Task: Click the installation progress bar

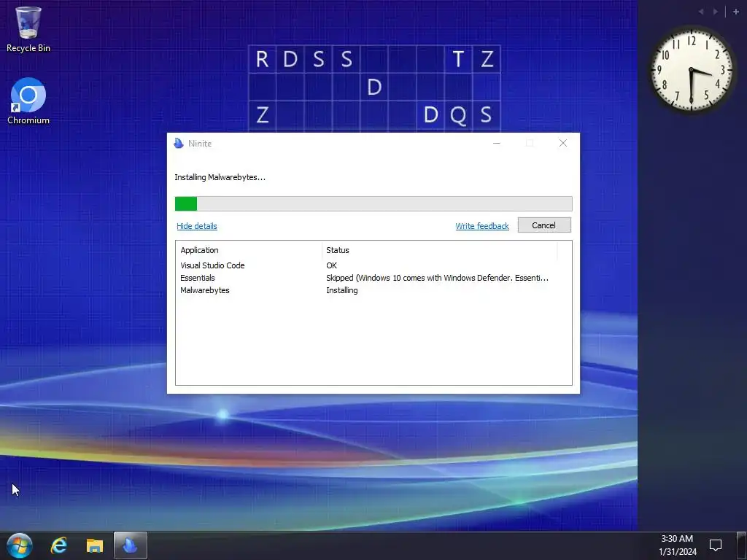Action: 373,204
